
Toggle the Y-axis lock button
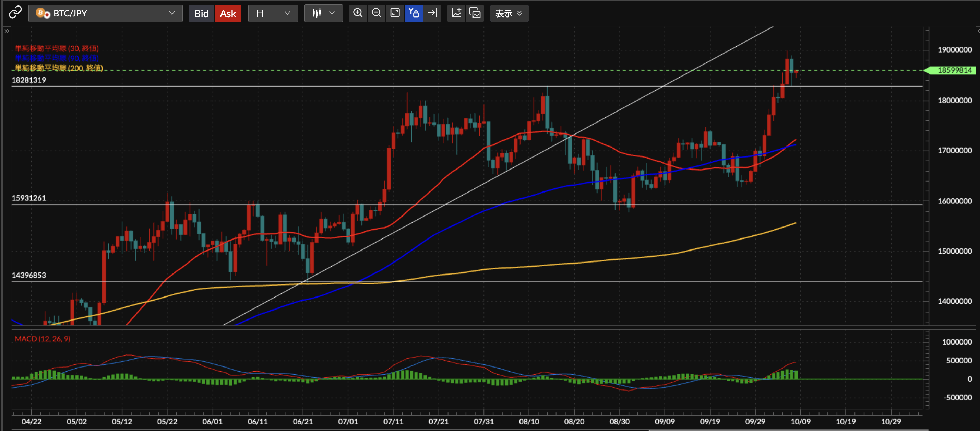coord(414,13)
